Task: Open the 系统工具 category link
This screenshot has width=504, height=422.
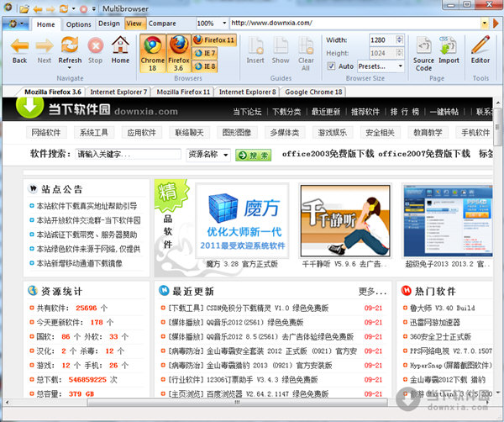Action: pyautogui.click(x=93, y=133)
